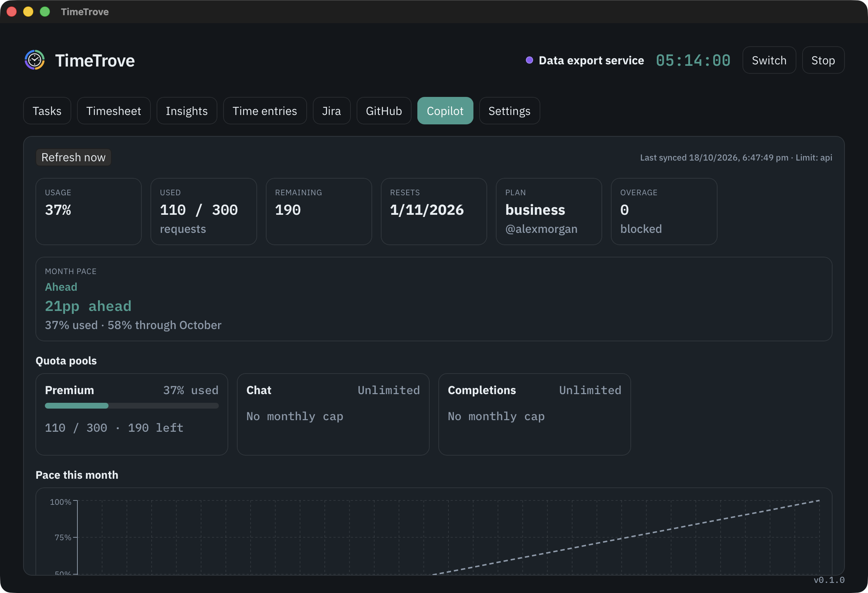
Task: Open the Settings tab
Action: (x=510, y=111)
